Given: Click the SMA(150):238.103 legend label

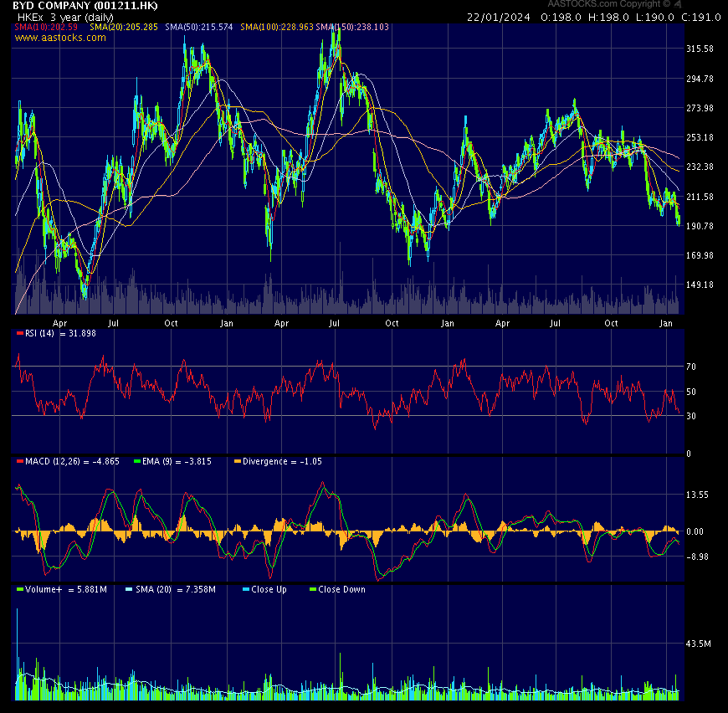Looking at the screenshot, I should click(x=352, y=27).
